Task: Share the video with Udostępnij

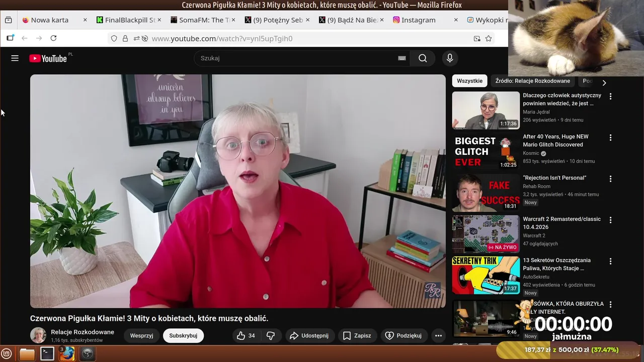Action: 309,335
